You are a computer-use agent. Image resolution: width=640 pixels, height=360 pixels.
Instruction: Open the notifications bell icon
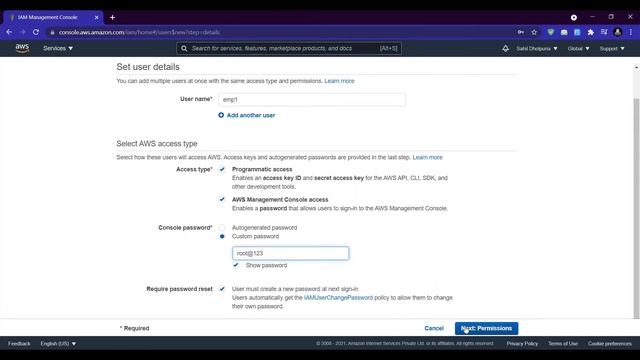coord(505,48)
